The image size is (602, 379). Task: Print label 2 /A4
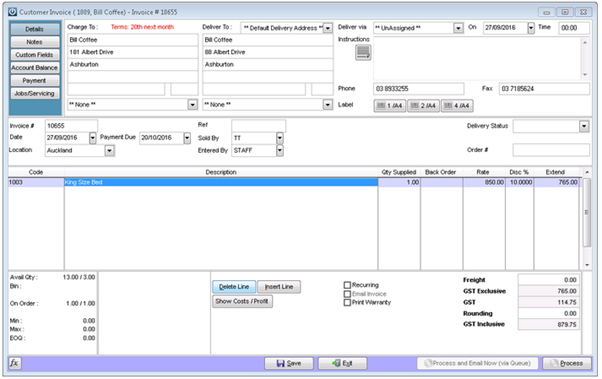coord(423,106)
